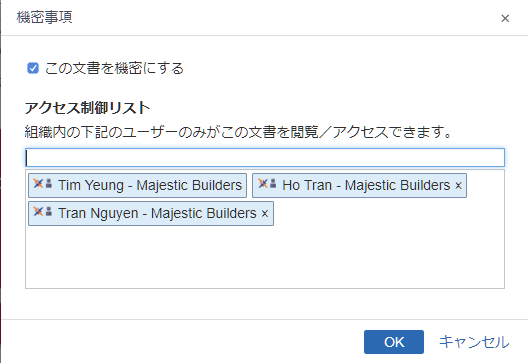The height and width of the screenshot is (363, 528).
Task: Click the person icon beside Tim Yeung
Action: (49, 183)
